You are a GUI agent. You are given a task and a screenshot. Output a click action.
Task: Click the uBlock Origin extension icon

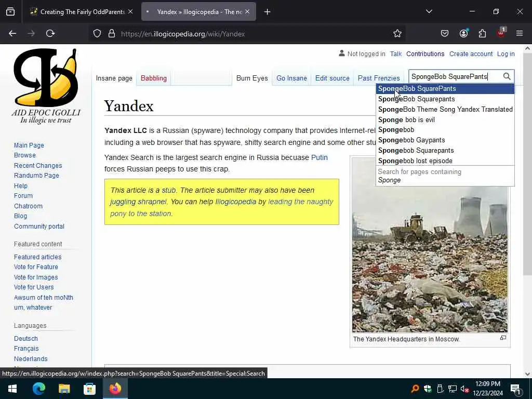(501, 33)
